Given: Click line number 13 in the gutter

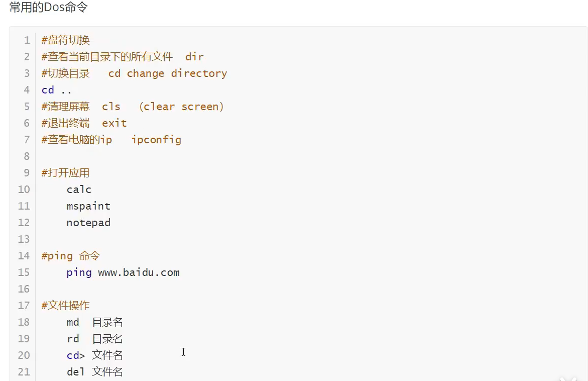Looking at the screenshot, I should click(x=24, y=239).
